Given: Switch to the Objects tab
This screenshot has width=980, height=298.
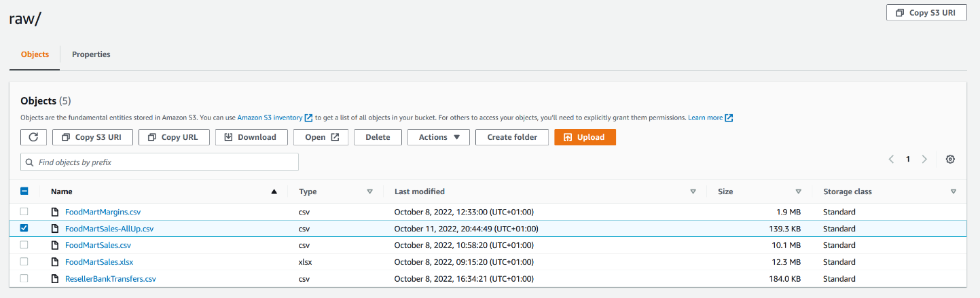Looking at the screenshot, I should [35, 54].
